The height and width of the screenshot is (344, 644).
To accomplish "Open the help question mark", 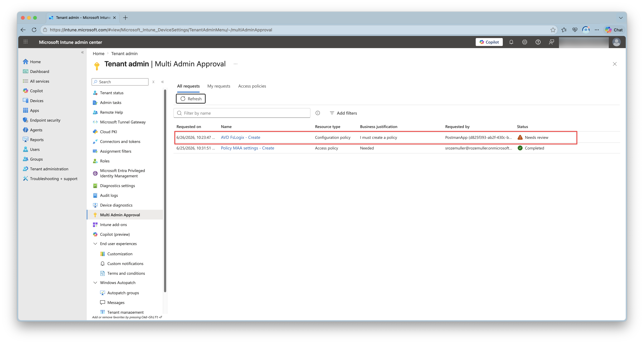I will (538, 42).
